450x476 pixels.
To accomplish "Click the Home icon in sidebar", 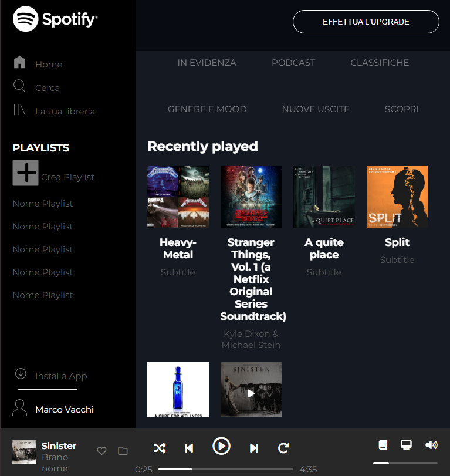I will [x=19, y=62].
